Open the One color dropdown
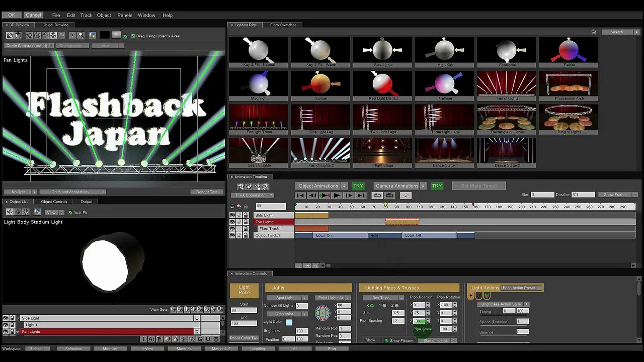 pos(287,314)
